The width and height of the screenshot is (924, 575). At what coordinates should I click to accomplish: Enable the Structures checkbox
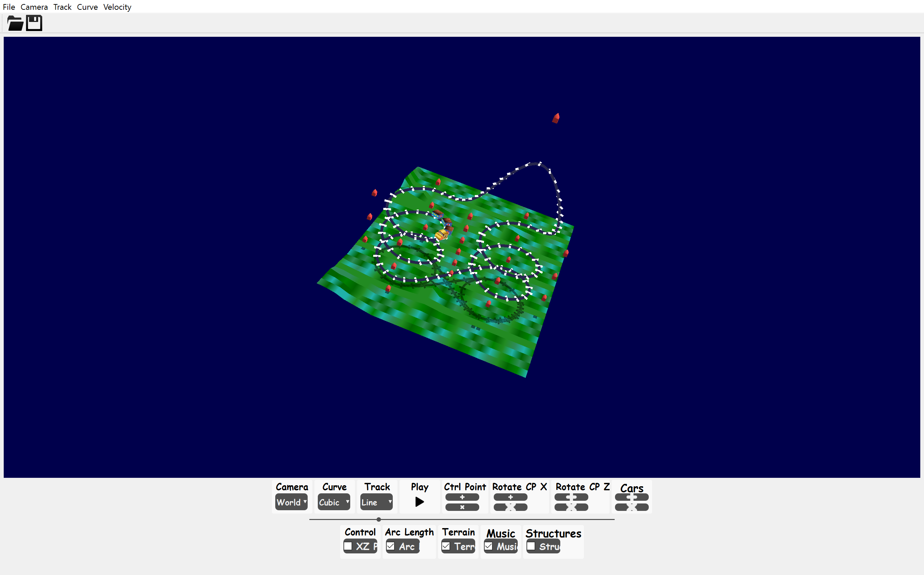coord(531,546)
